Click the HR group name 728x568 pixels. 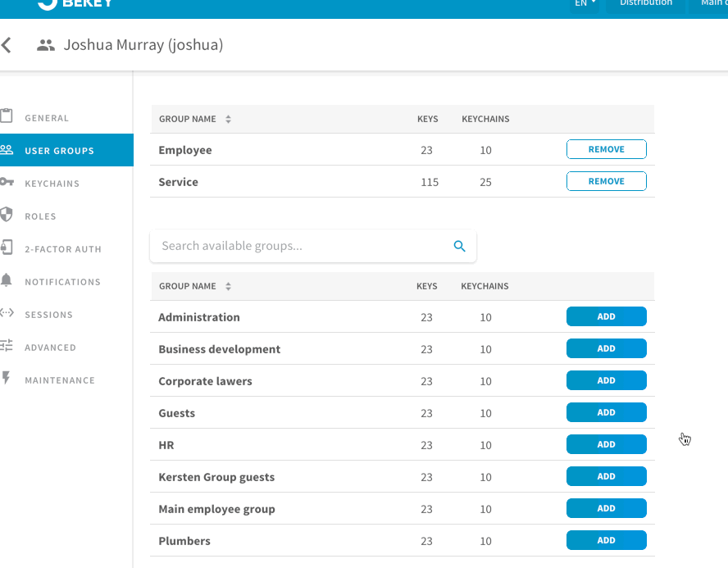[166, 446]
